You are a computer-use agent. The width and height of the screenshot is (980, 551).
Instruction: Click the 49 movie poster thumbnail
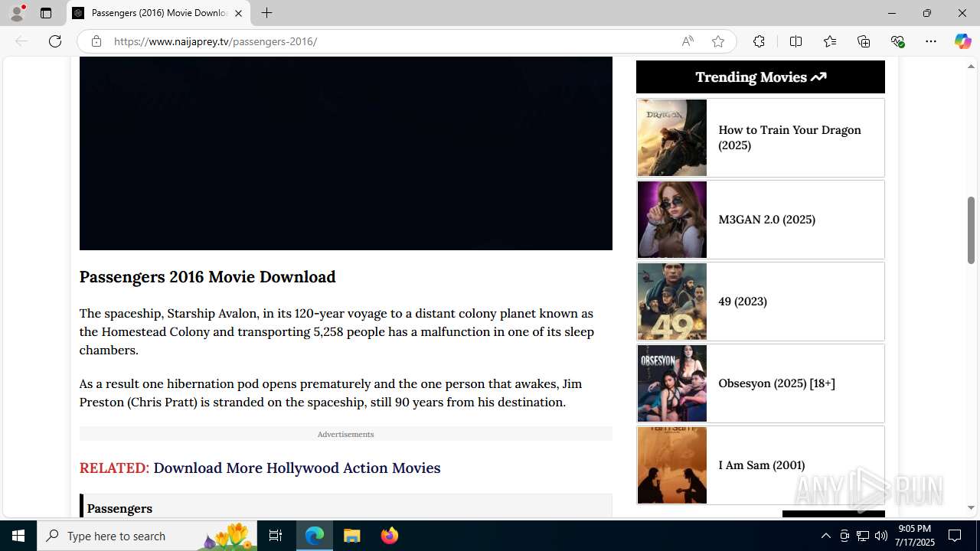point(672,302)
